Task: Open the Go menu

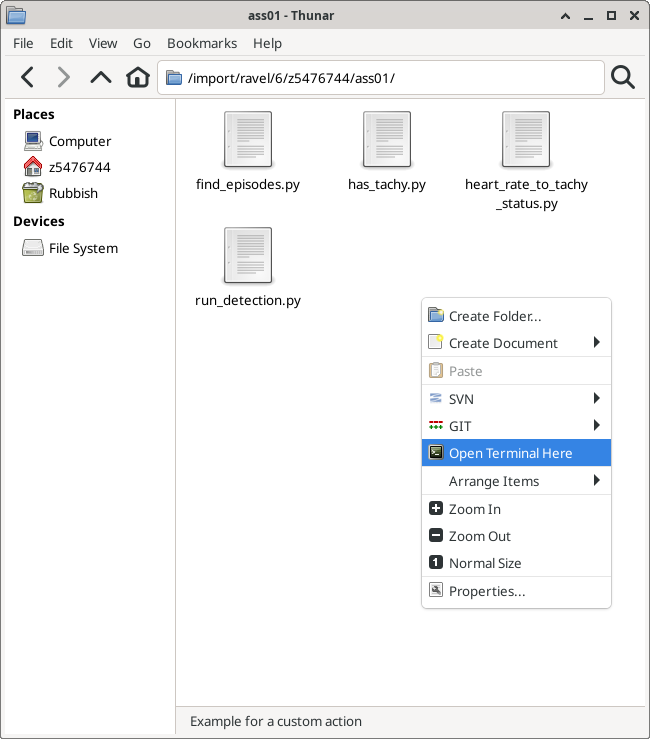Action: (142, 43)
